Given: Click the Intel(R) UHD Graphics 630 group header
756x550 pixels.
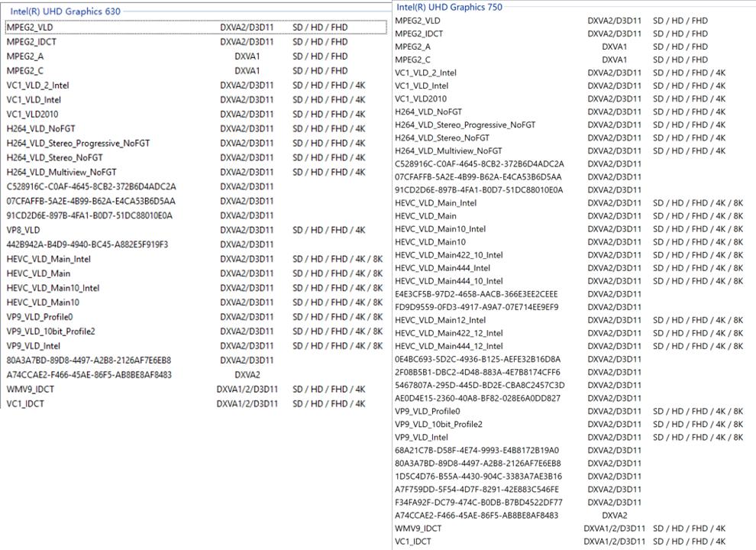Looking at the screenshot, I should [x=65, y=11].
